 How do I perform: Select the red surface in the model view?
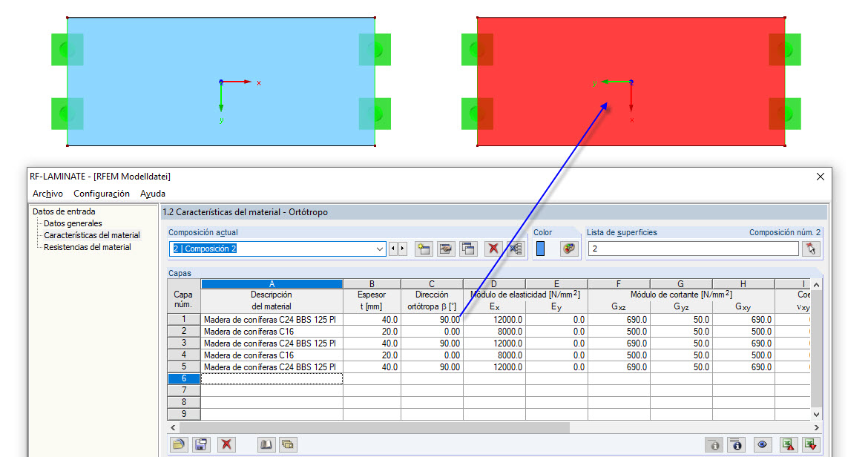coord(631,82)
